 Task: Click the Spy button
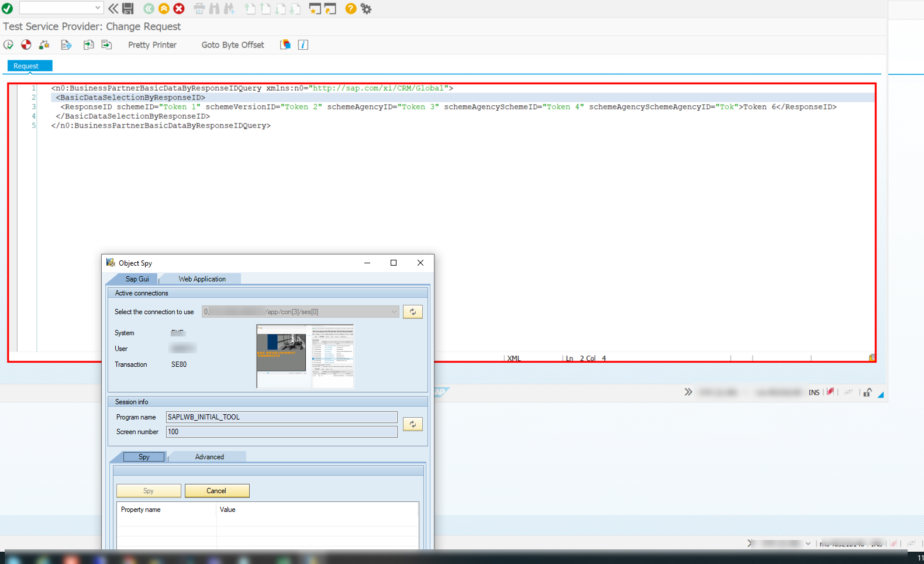[149, 491]
